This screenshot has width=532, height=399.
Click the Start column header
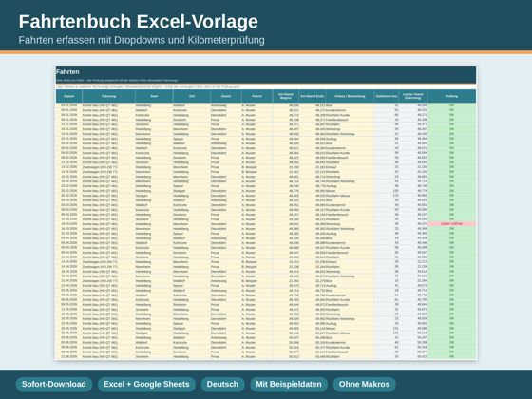pyautogui.click(x=154, y=96)
